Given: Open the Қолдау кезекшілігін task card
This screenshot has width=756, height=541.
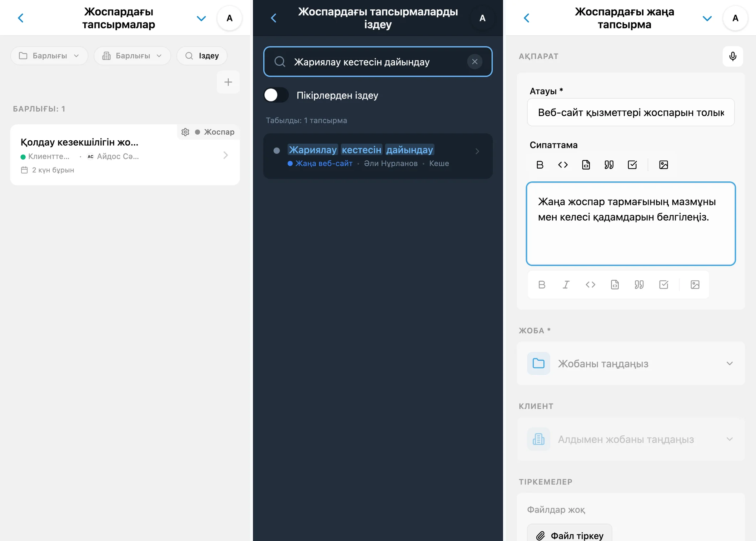Looking at the screenshot, I should pyautogui.click(x=125, y=155).
